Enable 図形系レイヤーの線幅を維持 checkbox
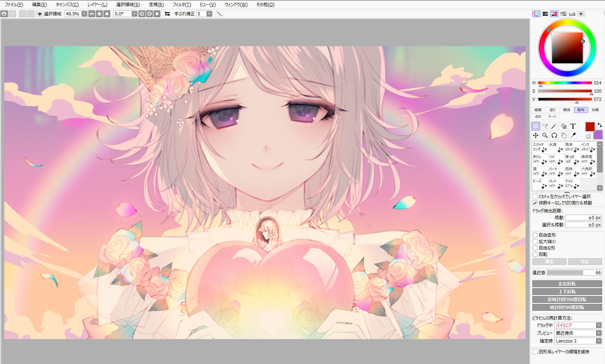The width and height of the screenshot is (605, 364). tap(535, 352)
